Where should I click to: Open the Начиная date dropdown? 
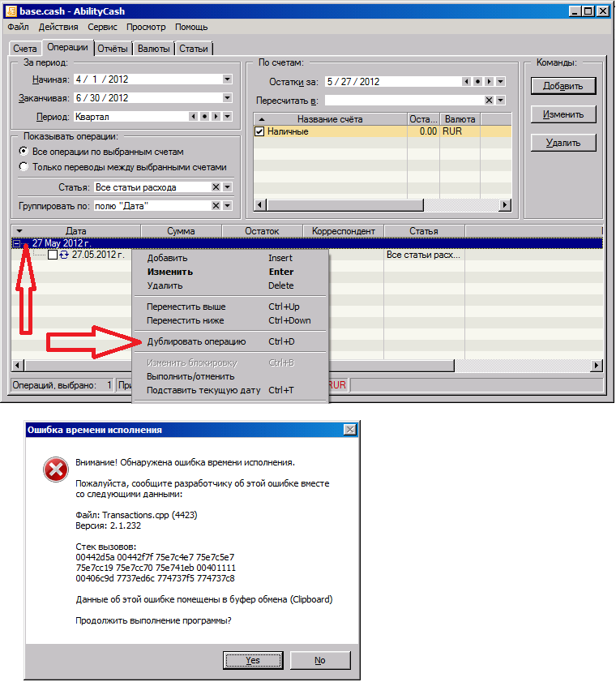tap(228, 79)
